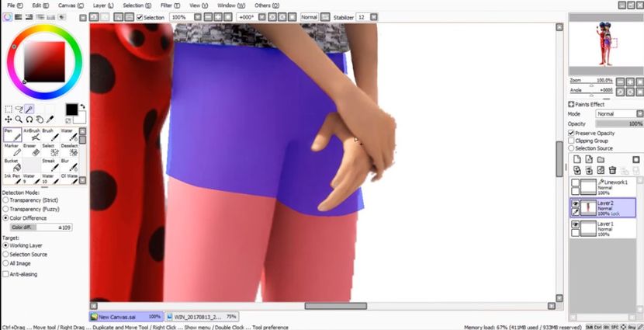Adjust the Color diff. slider
This screenshot has width=644, height=330.
coord(41,228)
